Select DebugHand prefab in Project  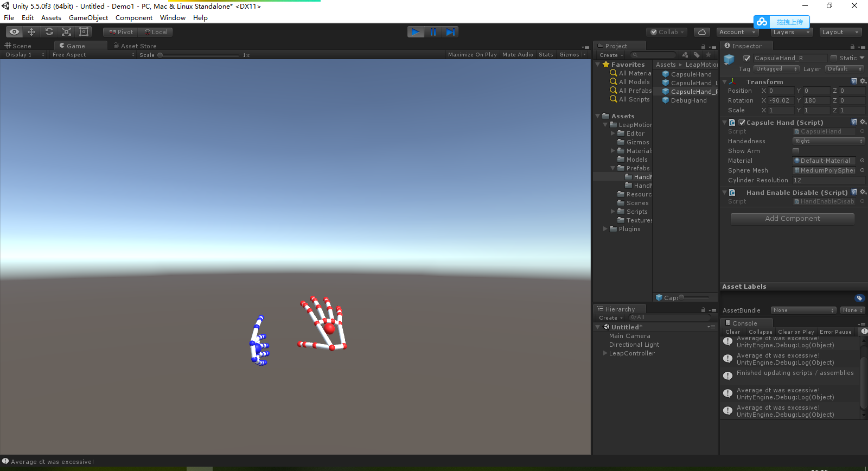684,100
